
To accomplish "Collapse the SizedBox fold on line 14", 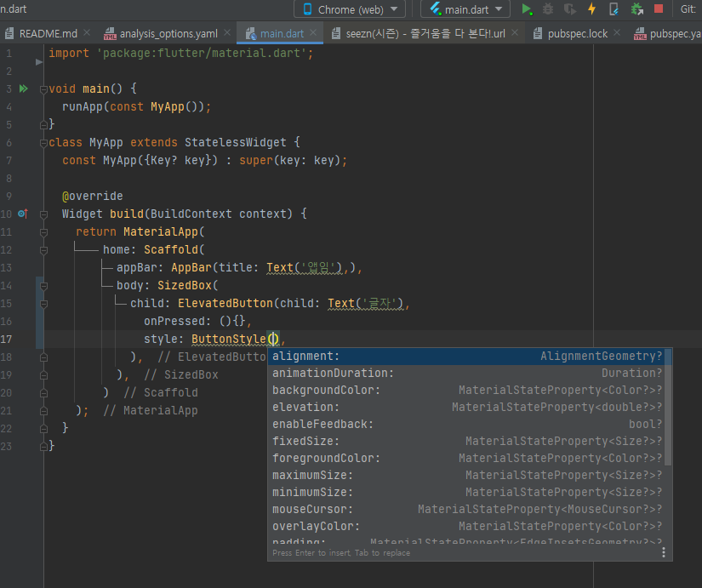I will pos(43,286).
